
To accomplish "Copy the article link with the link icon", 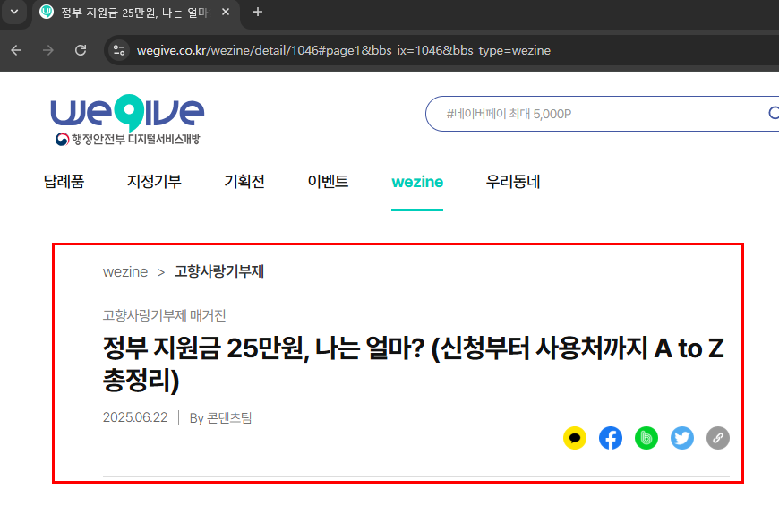I will click(x=717, y=438).
